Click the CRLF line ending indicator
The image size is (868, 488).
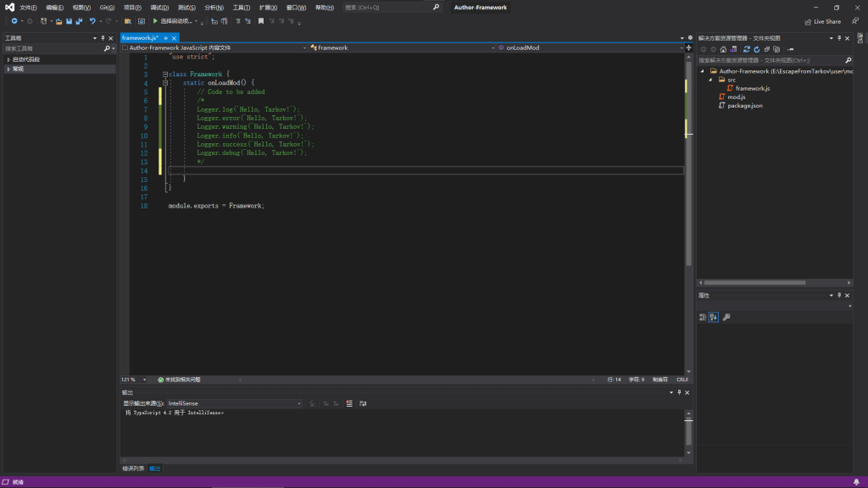[x=682, y=380]
